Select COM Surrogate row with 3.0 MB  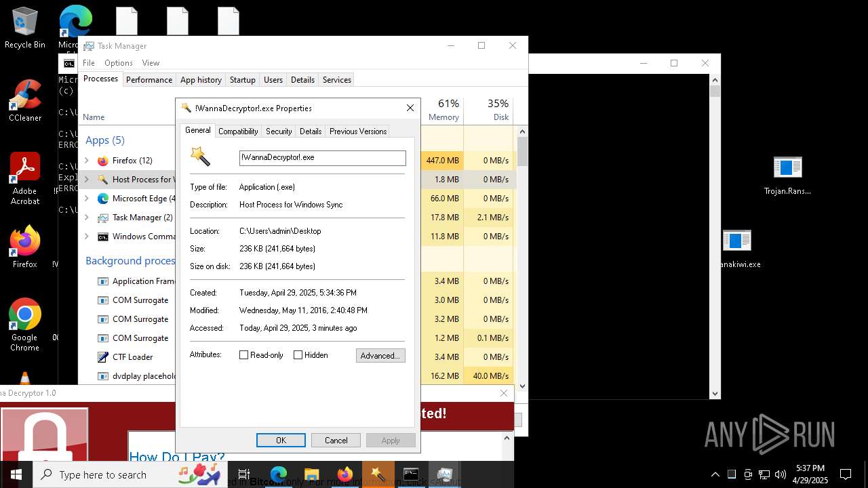(297, 300)
